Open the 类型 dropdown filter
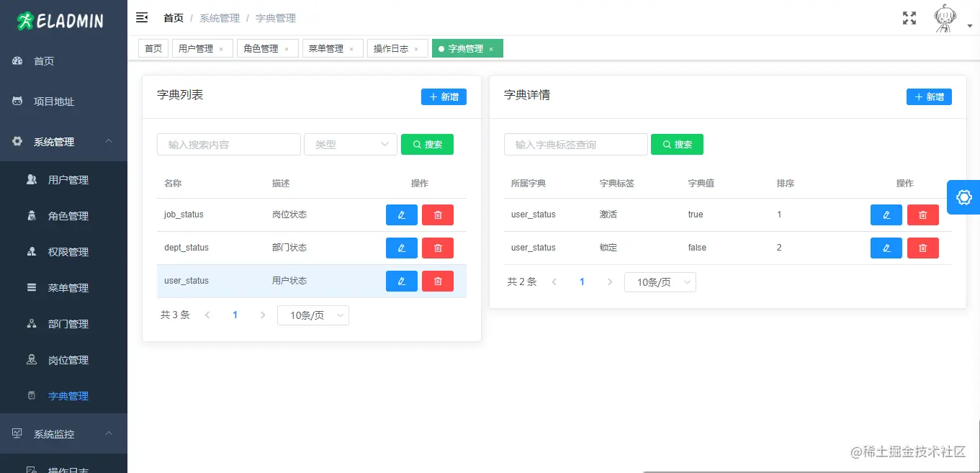Viewport: 980px width, 473px height. click(351, 144)
